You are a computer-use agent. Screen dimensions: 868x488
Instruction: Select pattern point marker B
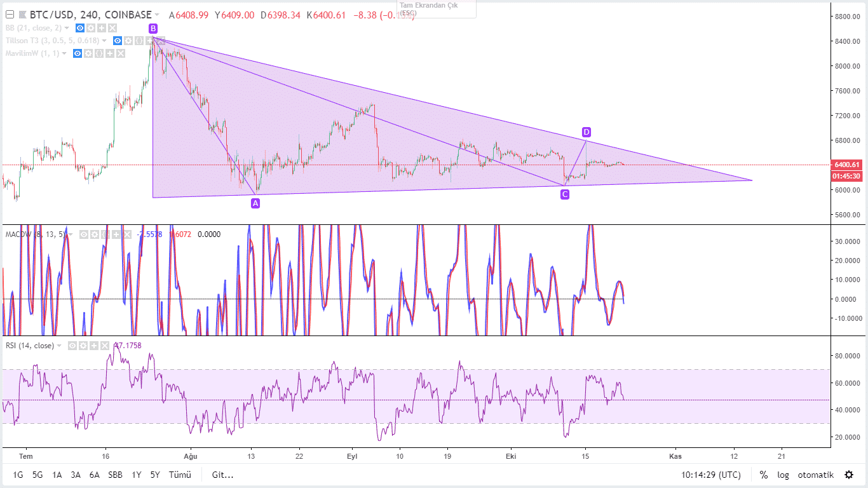[153, 28]
